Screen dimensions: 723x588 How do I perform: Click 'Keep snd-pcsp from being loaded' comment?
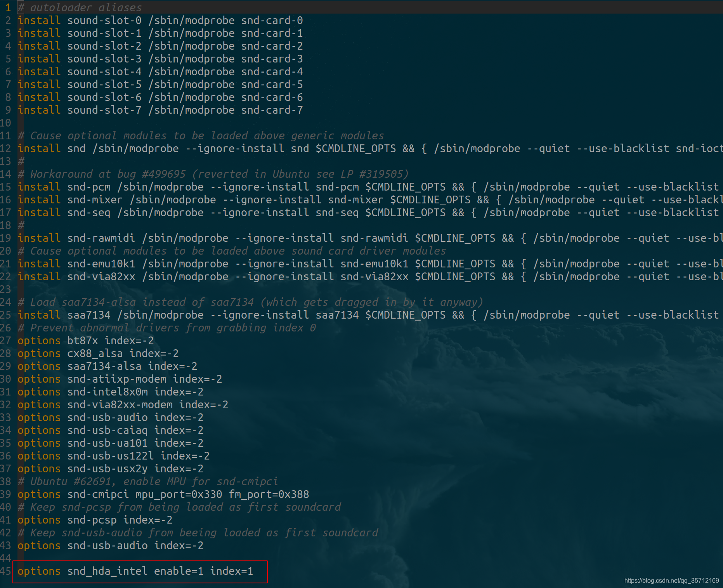[123, 507]
